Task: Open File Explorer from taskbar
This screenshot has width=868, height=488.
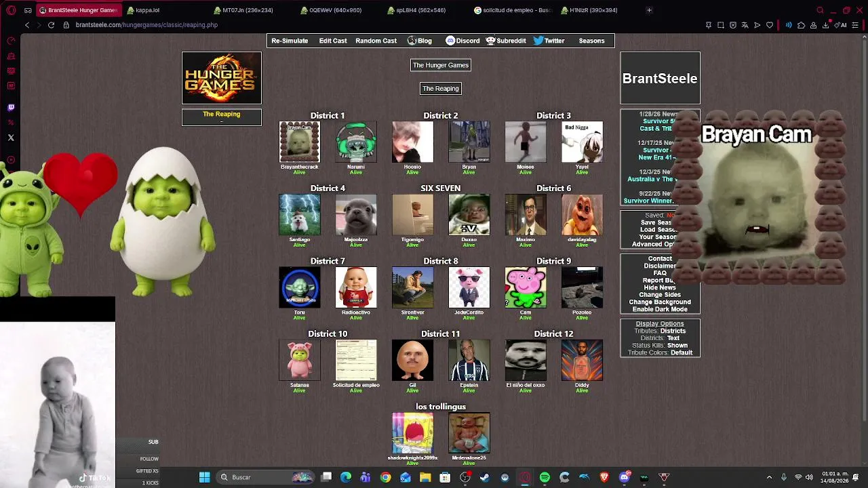Action: coord(425,477)
